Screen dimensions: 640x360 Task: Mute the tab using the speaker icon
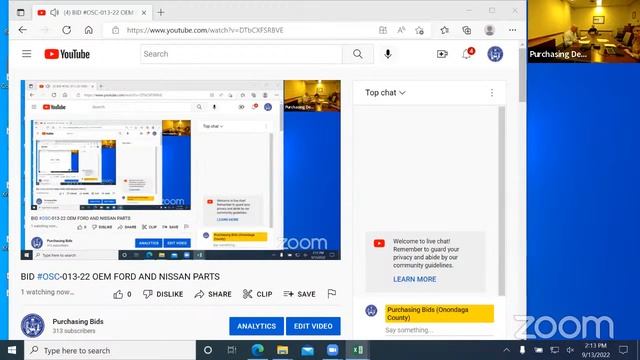click(54, 13)
